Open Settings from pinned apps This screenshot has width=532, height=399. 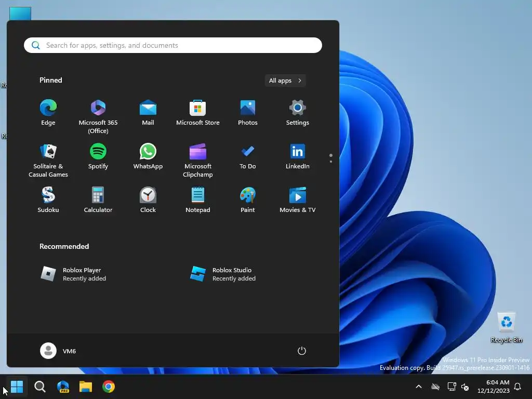(298, 113)
